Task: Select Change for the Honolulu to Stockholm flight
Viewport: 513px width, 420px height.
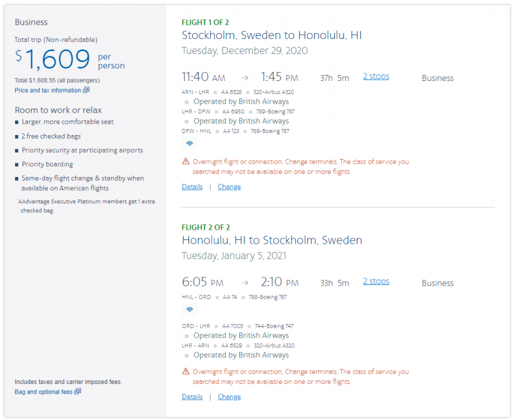Action: 229,397
